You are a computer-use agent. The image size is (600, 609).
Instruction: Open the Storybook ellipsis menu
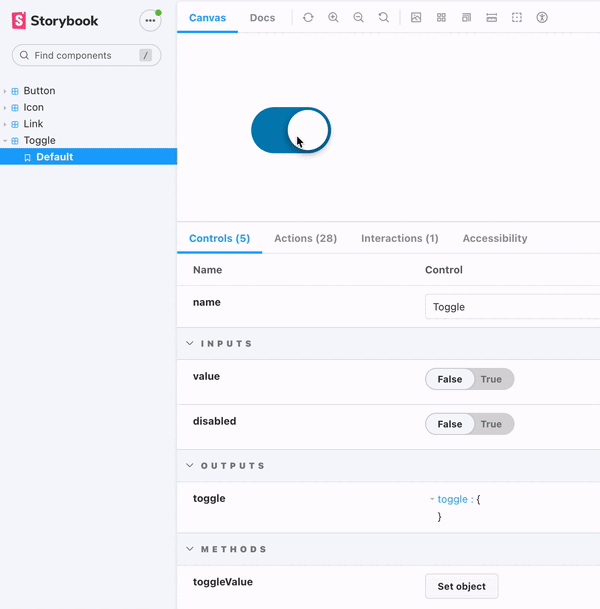click(x=150, y=21)
